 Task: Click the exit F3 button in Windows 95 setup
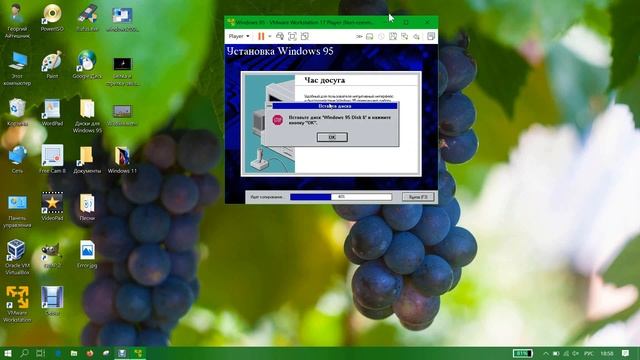(418, 197)
